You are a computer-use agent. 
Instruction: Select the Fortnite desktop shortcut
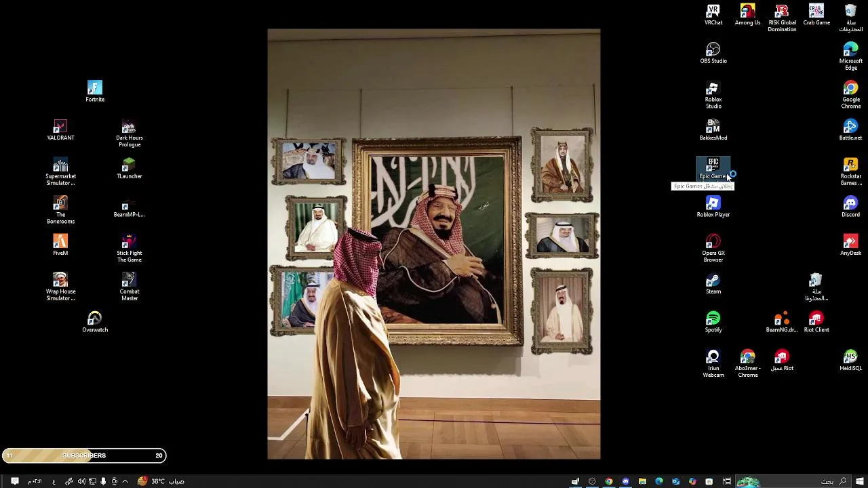95,91
